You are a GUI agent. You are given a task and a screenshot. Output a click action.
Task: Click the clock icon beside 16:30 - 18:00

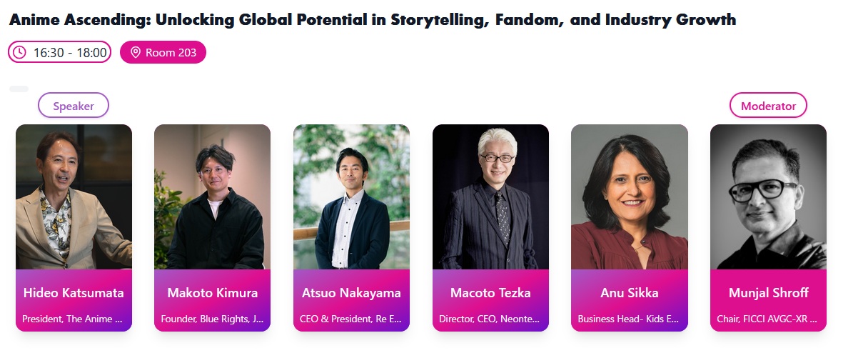tap(19, 52)
